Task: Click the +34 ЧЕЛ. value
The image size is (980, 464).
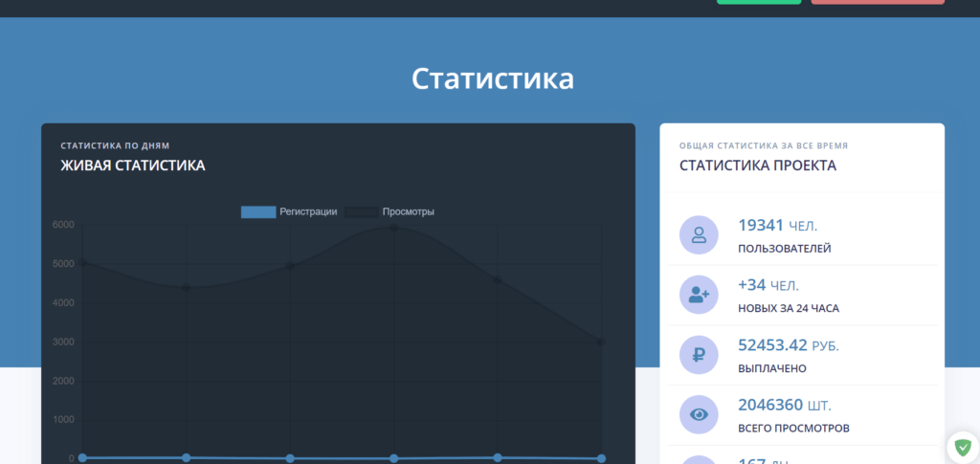Action: click(x=768, y=285)
